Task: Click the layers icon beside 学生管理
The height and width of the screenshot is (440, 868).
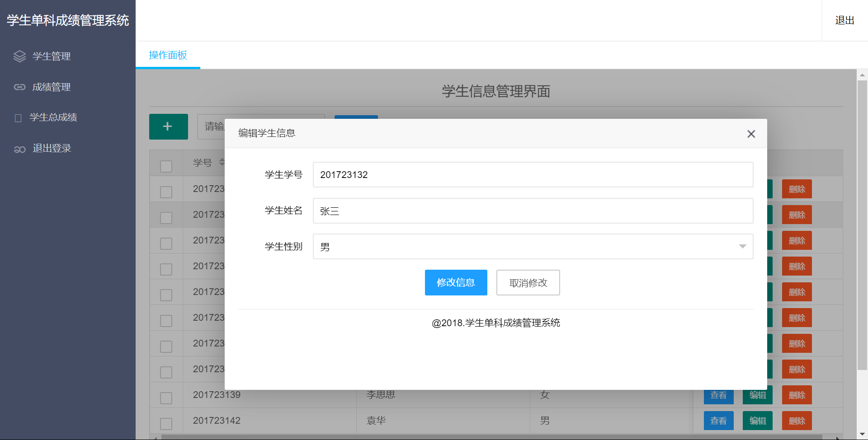Action: (19, 56)
